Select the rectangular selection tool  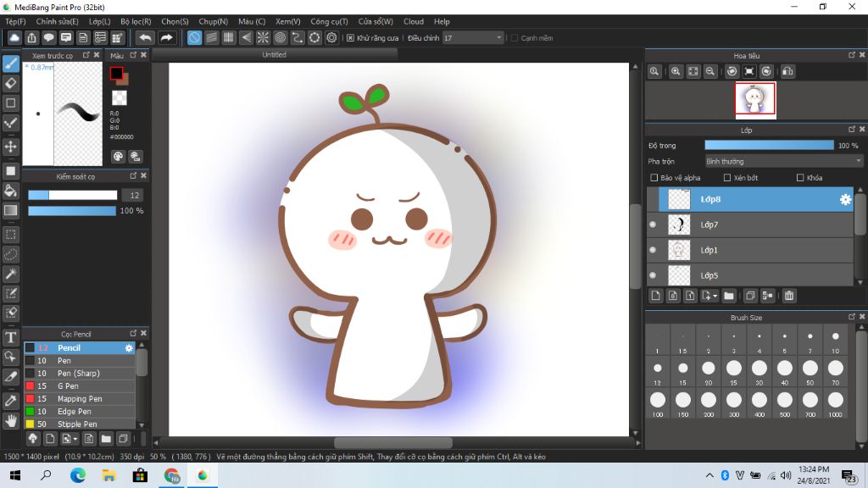pos(10,235)
